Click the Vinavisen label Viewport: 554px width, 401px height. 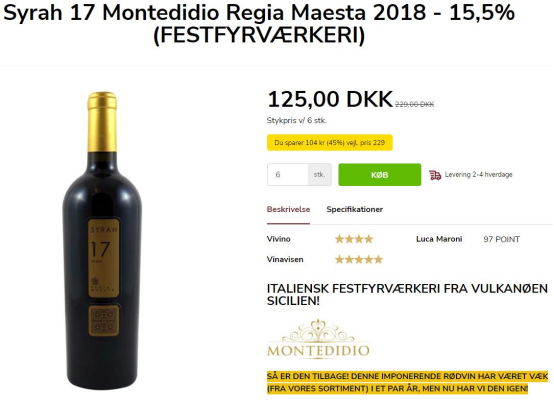click(x=285, y=260)
